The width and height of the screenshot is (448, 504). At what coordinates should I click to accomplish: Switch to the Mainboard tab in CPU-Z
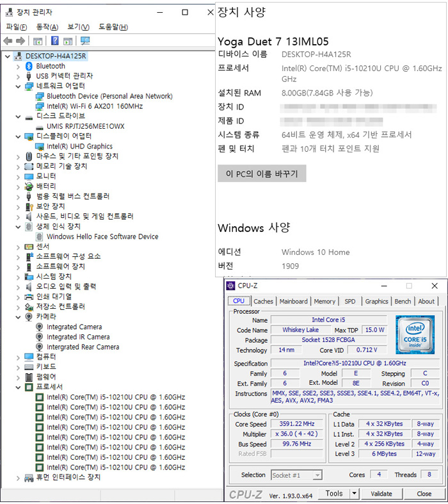point(294,301)
